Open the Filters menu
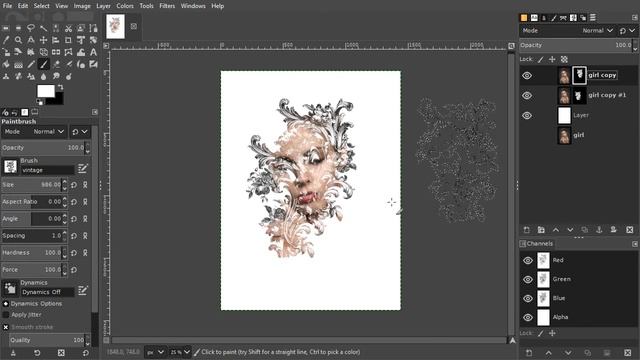This screenshot has width=640, height=360. pos(167,6)
